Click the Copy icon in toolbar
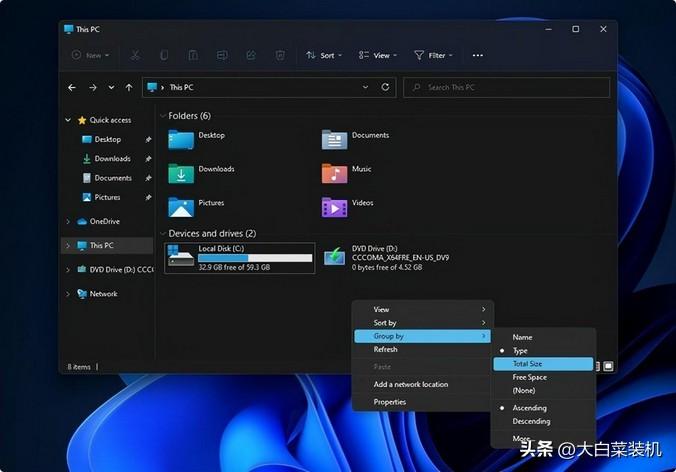Screen dimensions: 676x472 (x=164, y=55)
